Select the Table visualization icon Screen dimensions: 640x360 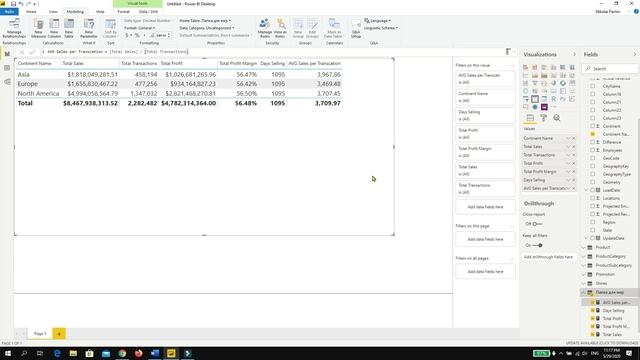point(535,99)
